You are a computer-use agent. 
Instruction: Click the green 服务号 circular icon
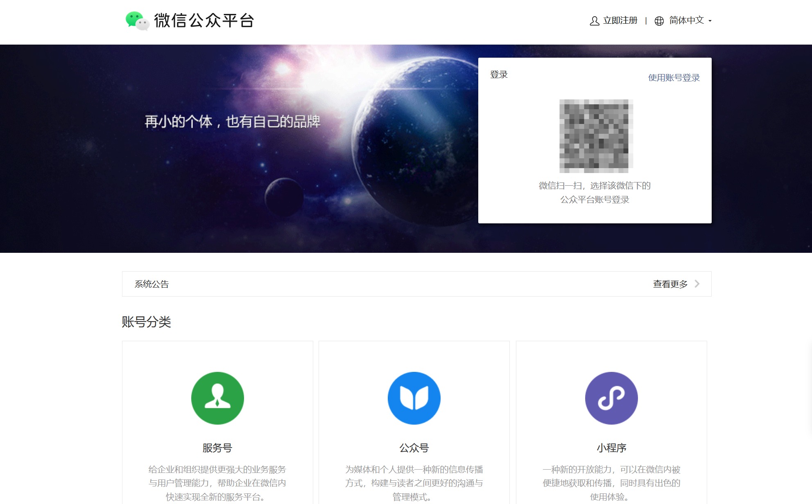(217, 398)
